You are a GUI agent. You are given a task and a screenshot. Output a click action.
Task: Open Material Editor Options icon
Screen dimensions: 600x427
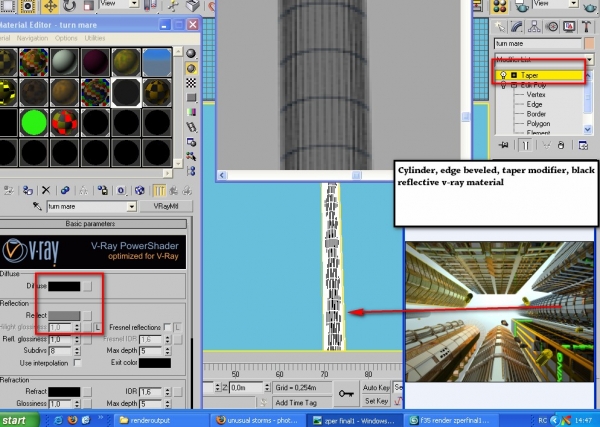191,142
